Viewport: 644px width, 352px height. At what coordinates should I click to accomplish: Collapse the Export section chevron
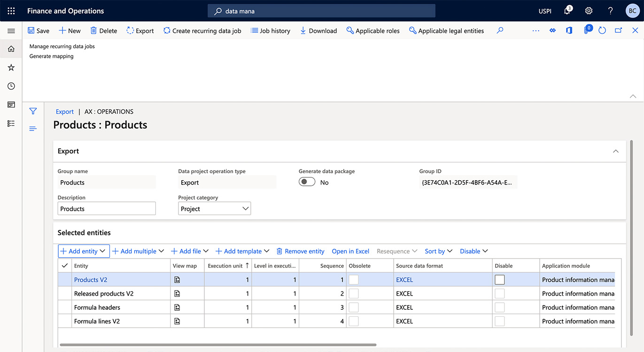click(x=616, y=151)
